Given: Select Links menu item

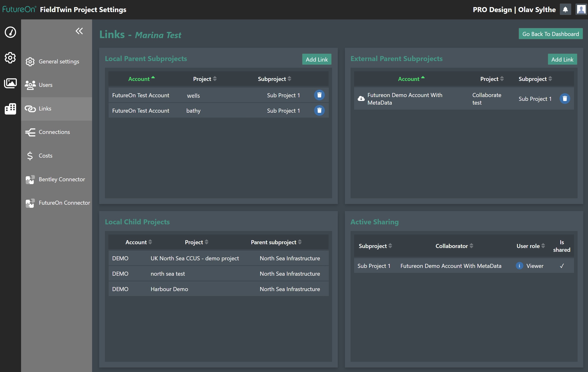Looking at the screenshot, I should (x=56, y=109).
